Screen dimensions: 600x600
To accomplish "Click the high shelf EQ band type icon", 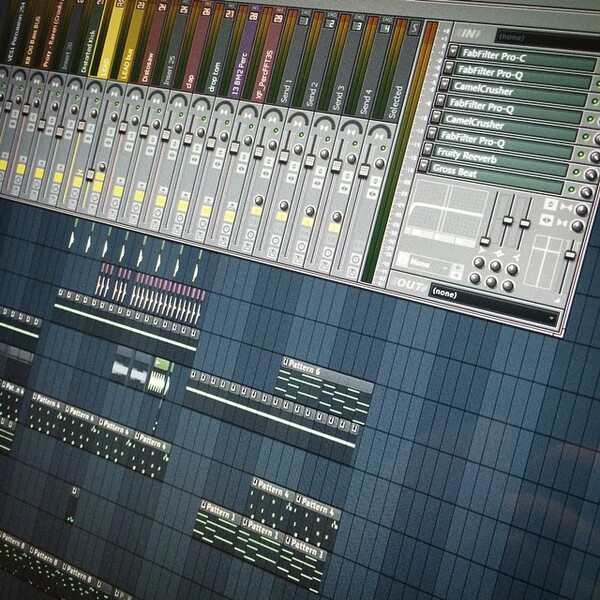I will click(x=516, y=257).
